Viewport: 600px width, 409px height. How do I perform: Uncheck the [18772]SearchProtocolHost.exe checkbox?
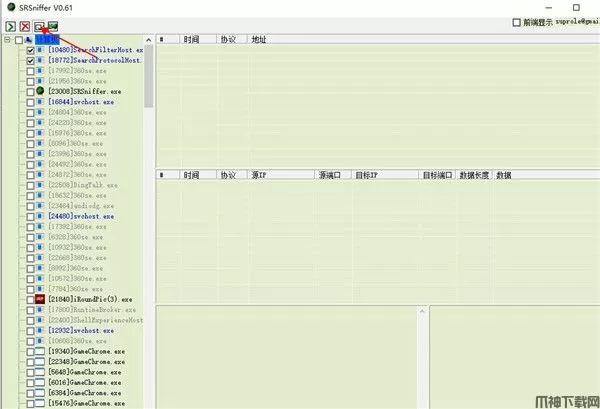(x=30, y=61)
